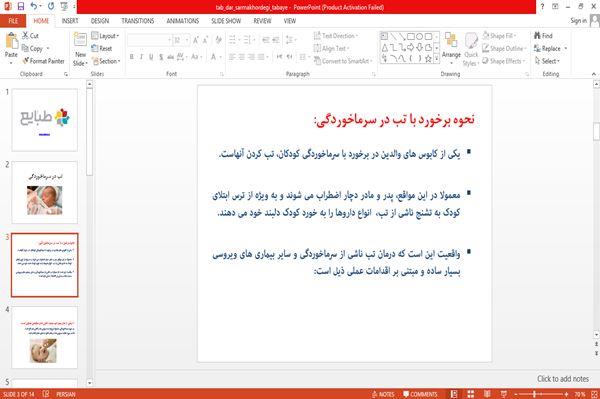Image resolution: width=600 pixels, height=399 pixels.
Task: Switch to the ANIMATIONS tab
Action: coord(183,21)
